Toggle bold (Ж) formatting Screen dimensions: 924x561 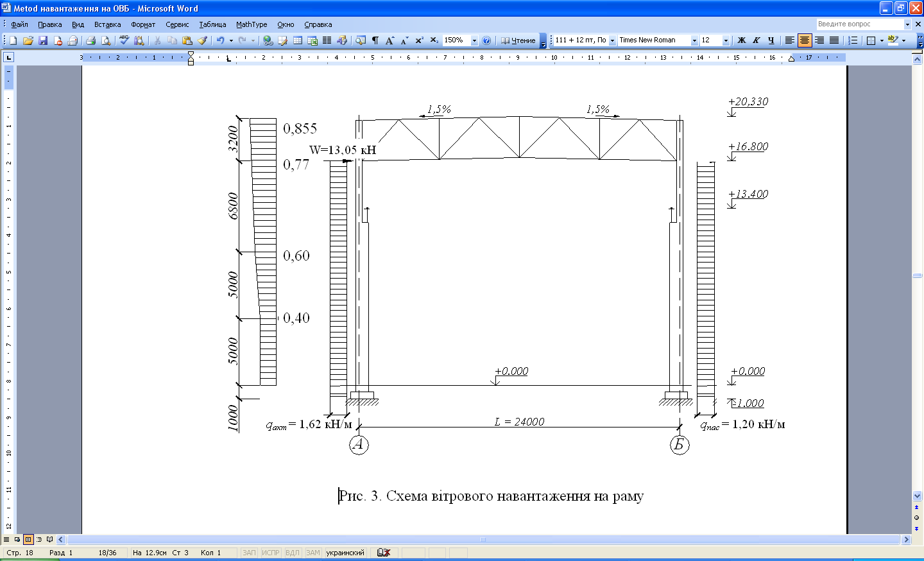click(742, 40)
